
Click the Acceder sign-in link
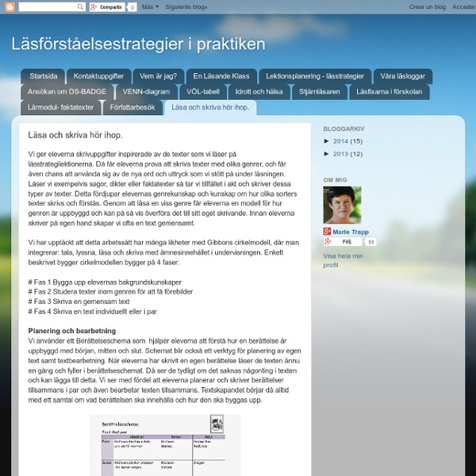coord(463,6)
